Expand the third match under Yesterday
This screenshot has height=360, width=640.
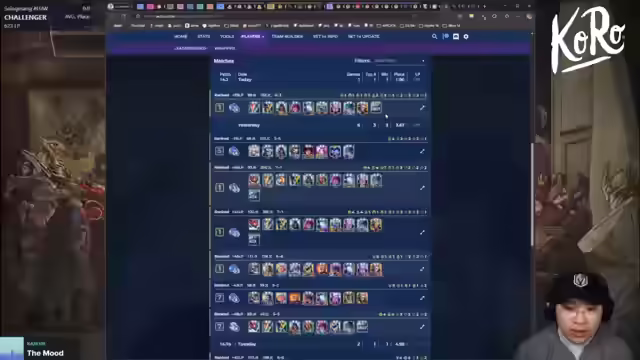422,232
